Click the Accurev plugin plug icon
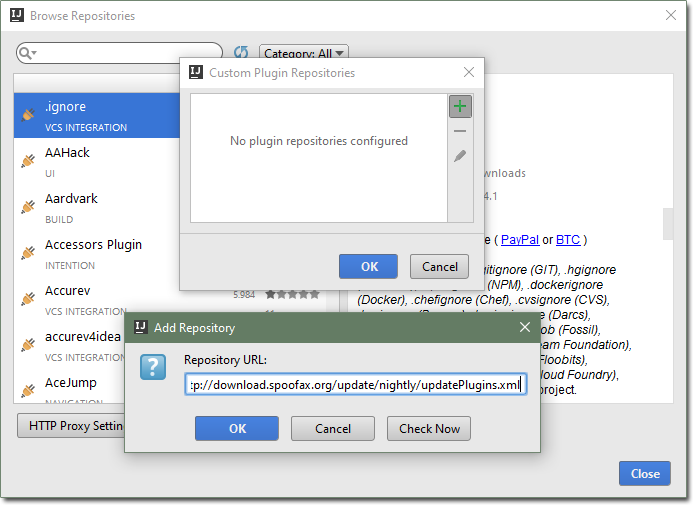The height and width of the screenshot is (505, 693). [28, 299]
